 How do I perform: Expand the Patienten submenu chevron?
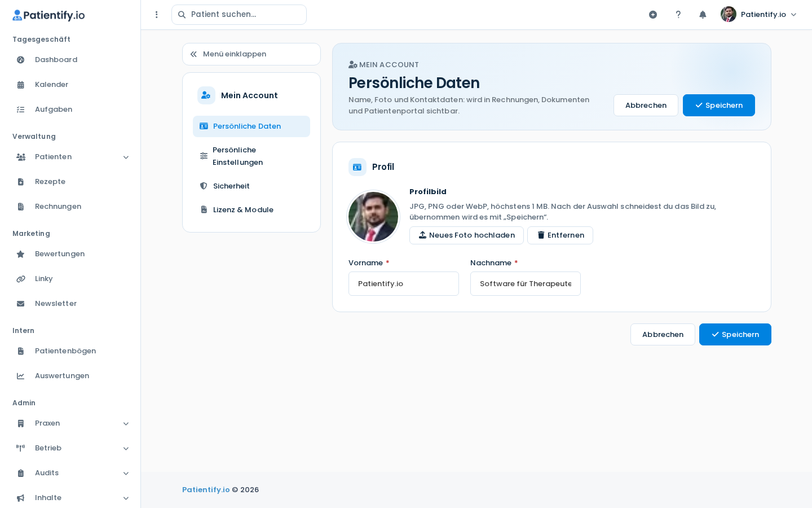coord(126,157)
